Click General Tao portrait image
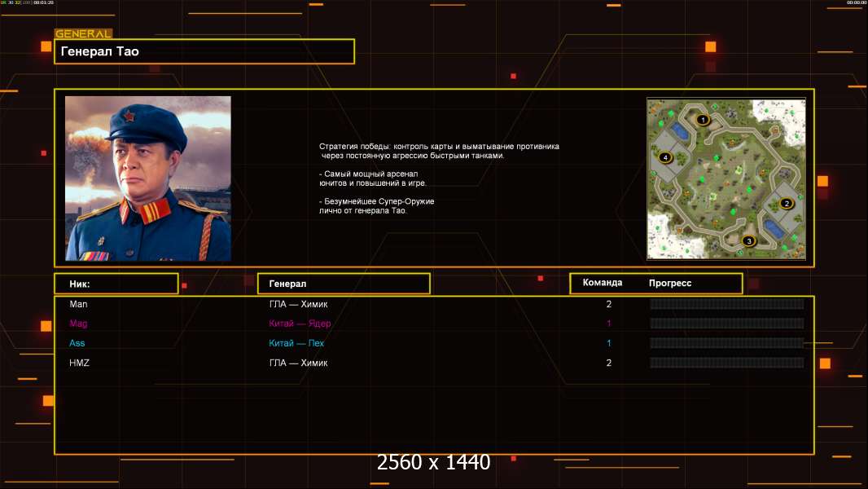 (148, 178)
